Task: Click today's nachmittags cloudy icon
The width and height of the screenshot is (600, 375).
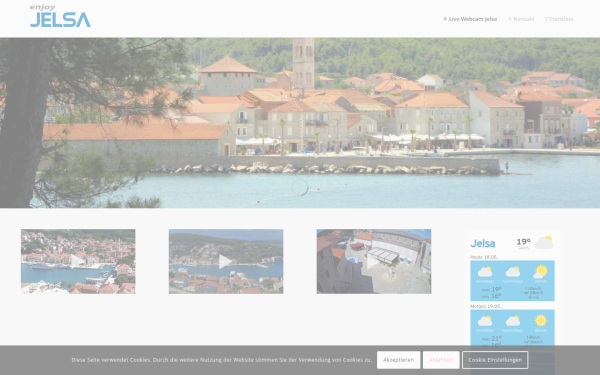Action: click(513, 272)
